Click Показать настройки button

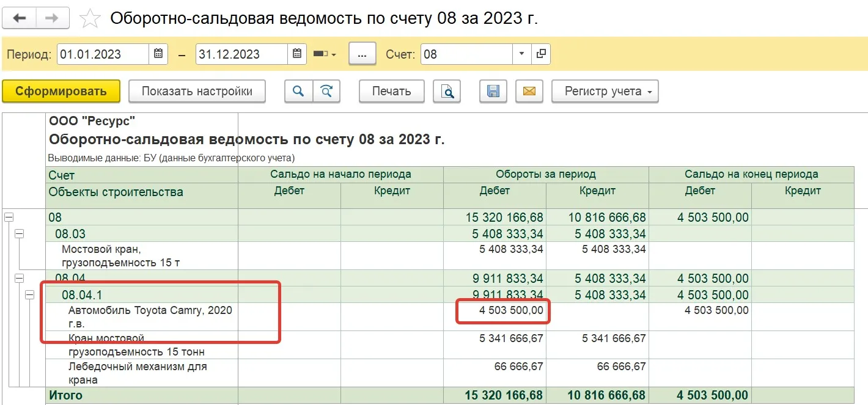coord(197,92)
